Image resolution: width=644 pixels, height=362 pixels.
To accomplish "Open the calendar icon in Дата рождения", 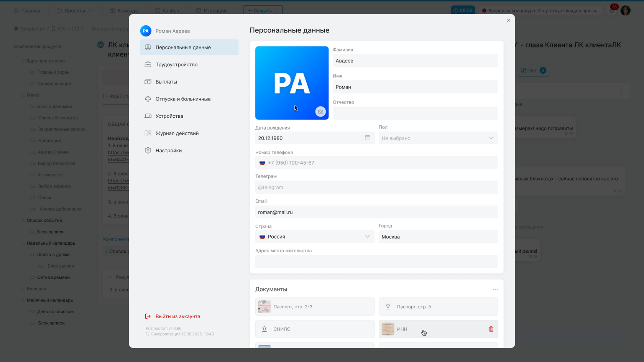I will click(x=368, y=138).
